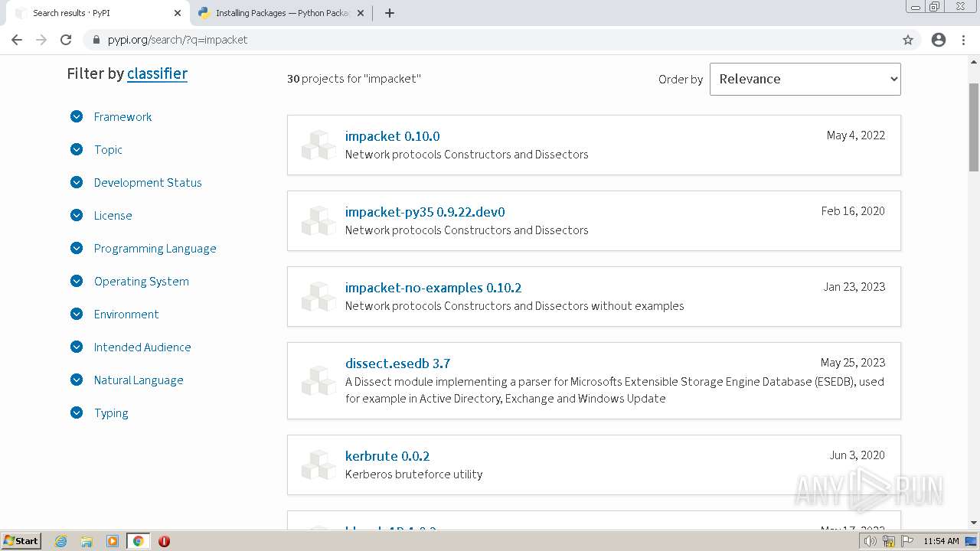Click the Jan 23, 2023 release date
Screen dimensions: 980x551
click(x=854, y=287)
